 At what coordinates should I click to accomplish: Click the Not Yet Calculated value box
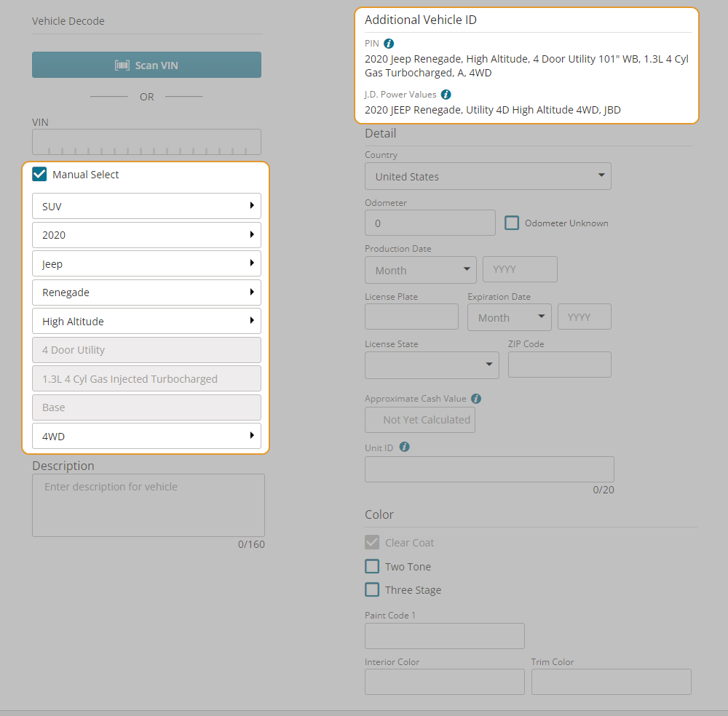point(420,420)
